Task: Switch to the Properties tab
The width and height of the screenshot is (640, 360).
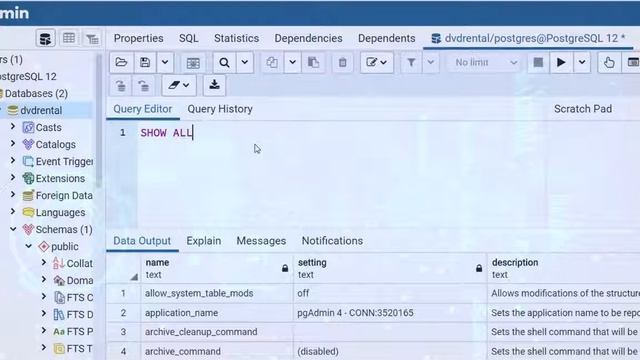Action: pos(138,38)
